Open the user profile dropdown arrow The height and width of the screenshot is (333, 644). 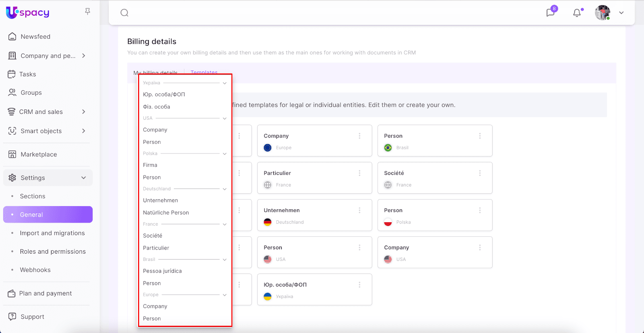point(621,13)
